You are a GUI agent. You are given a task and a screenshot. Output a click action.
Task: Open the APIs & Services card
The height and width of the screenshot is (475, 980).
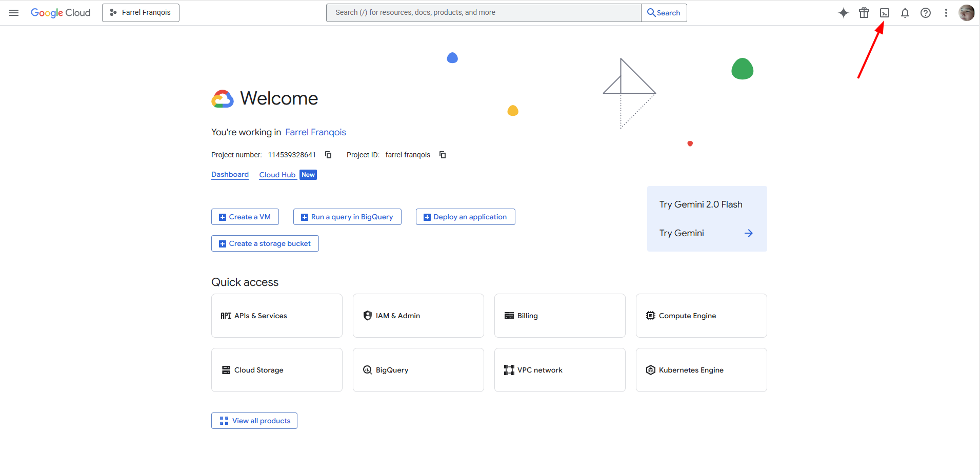pos(277,316)
